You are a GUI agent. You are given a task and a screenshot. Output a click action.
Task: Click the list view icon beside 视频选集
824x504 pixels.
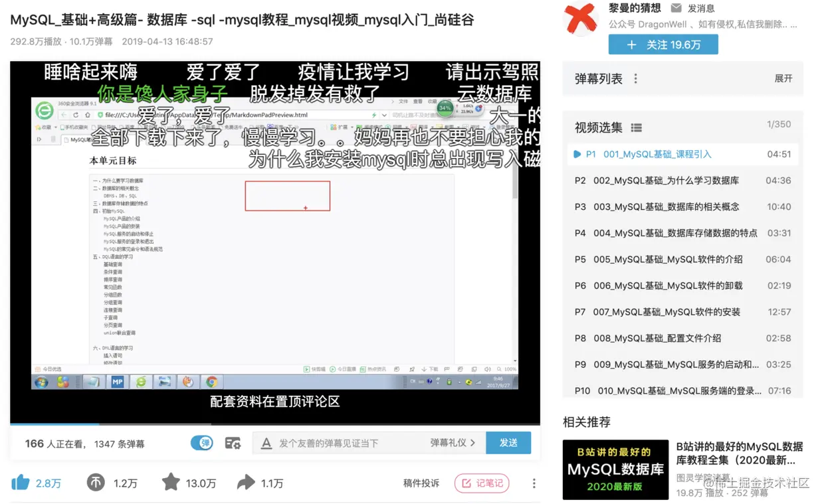point(636,127)
